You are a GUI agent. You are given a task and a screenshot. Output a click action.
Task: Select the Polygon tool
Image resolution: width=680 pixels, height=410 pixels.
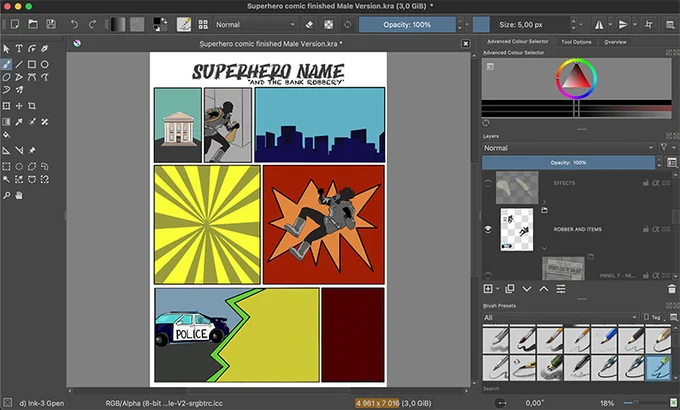point(7,77)
